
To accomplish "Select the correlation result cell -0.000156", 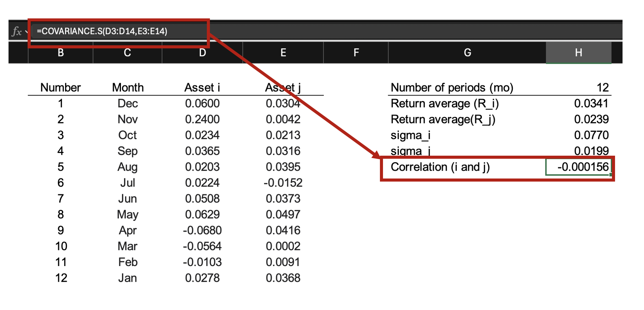I will pyautogui.click(x=578, y=167).
